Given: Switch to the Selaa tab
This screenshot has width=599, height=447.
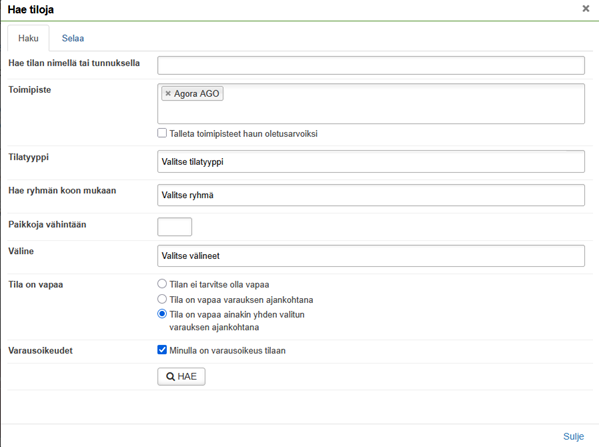Looking at the screenshot, I should (x=73, y=38).
